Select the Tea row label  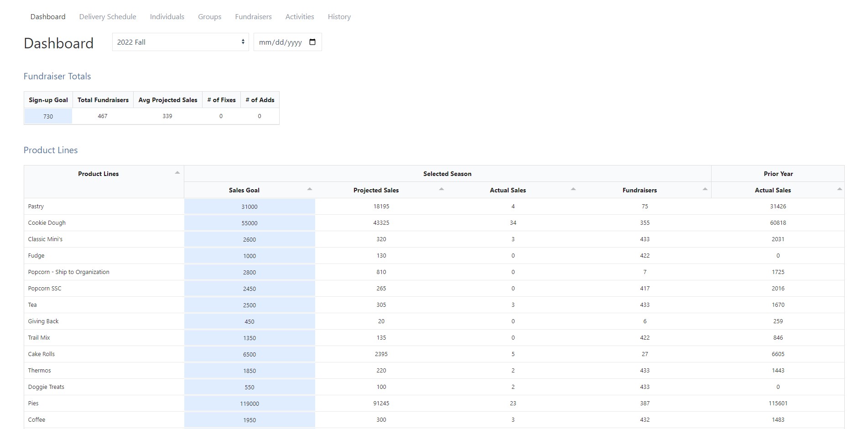click(x=32, y=305)
